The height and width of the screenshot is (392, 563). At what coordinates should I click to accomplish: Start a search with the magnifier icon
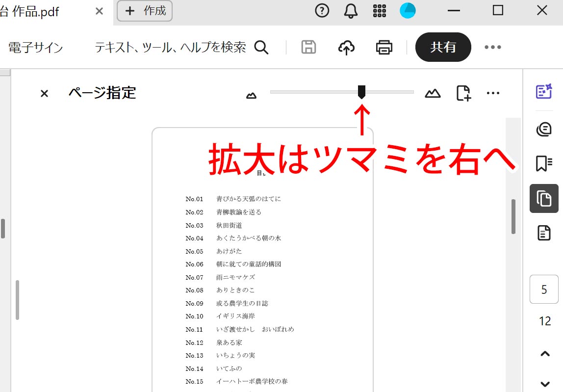262,47
